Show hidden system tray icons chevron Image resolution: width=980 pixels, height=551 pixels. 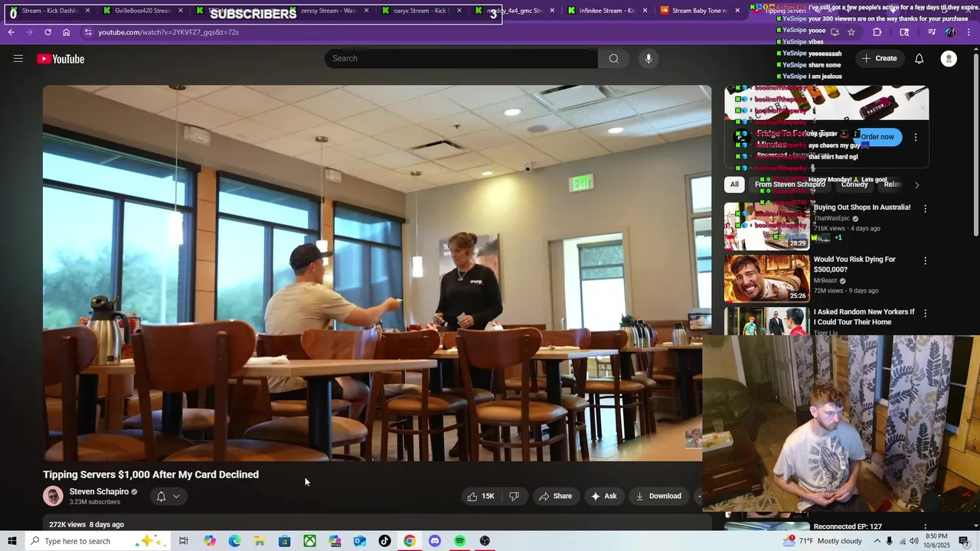click(877, 541)
